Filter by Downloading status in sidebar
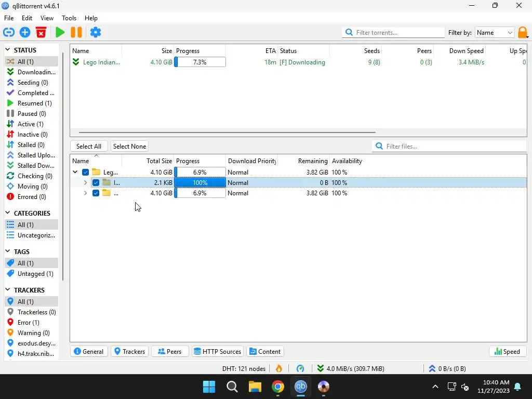The width and height of the screenshot is (532, 399). (x=32, y=72)
